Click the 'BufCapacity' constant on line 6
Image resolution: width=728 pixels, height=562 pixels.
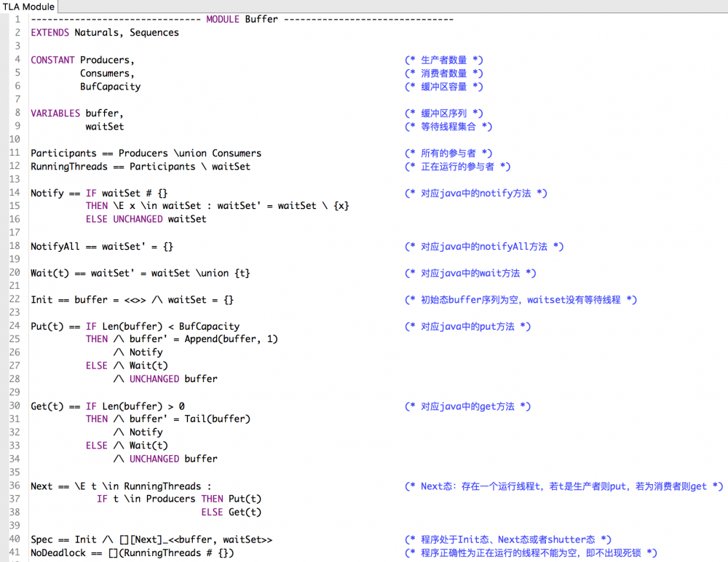110,87
